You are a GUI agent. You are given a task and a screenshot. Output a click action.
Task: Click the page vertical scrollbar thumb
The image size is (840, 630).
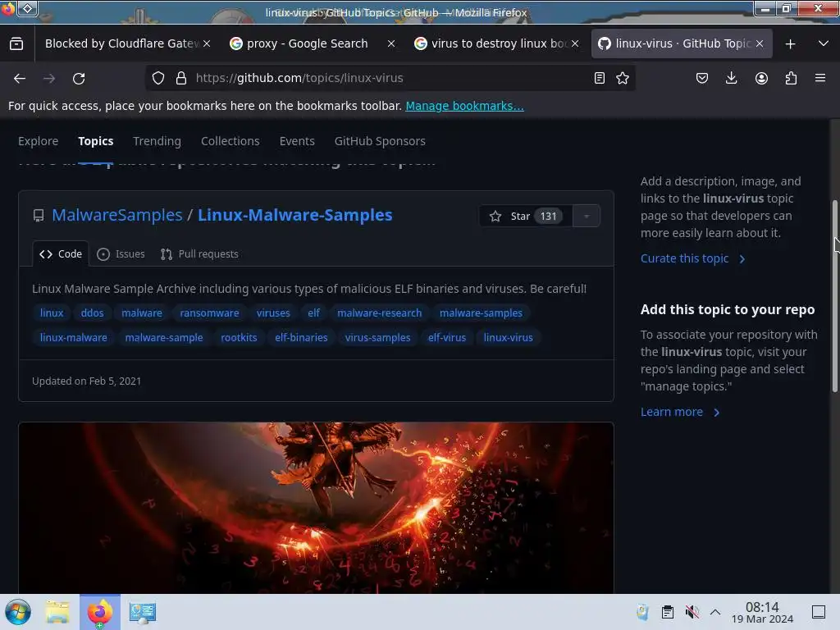834,296
